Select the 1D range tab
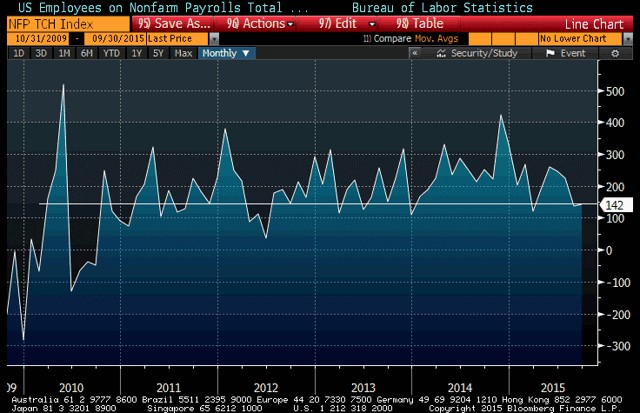The image size is (640, 413). click(x=18, y=53)
